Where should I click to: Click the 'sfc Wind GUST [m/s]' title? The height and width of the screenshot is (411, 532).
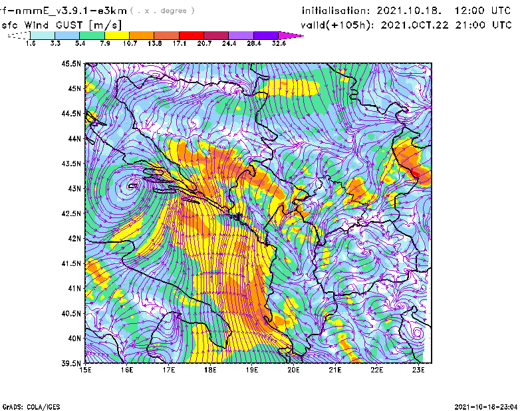tap(61, 25)
